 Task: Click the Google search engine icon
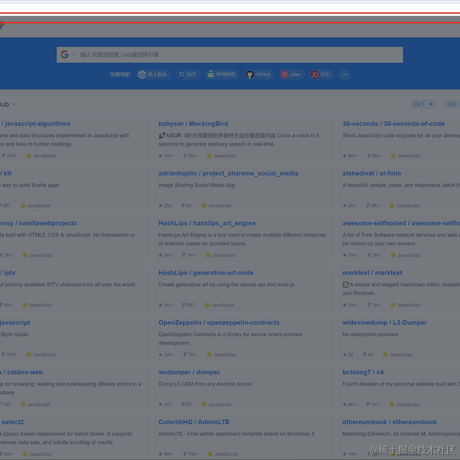pyautogui.click(x=65, y=54)
